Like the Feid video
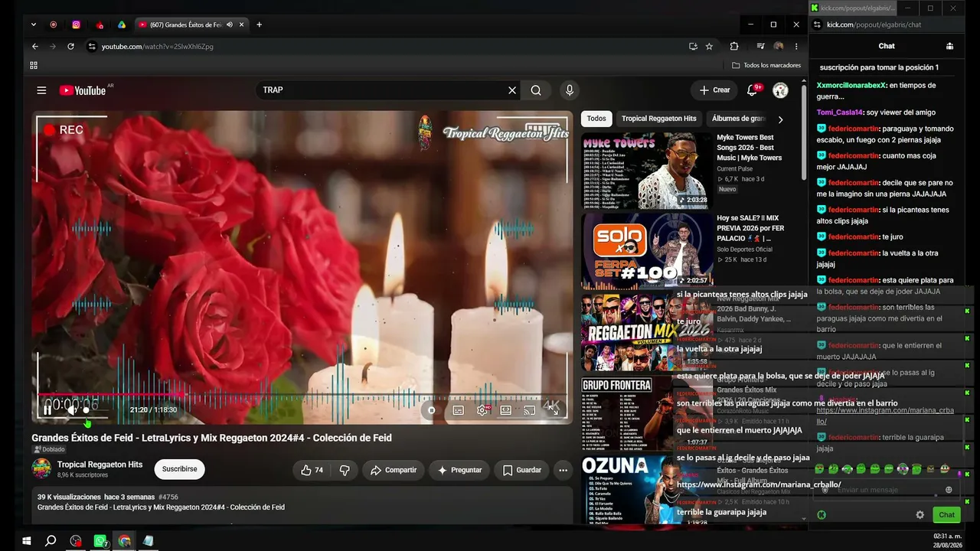 click(x=312, y=470)
